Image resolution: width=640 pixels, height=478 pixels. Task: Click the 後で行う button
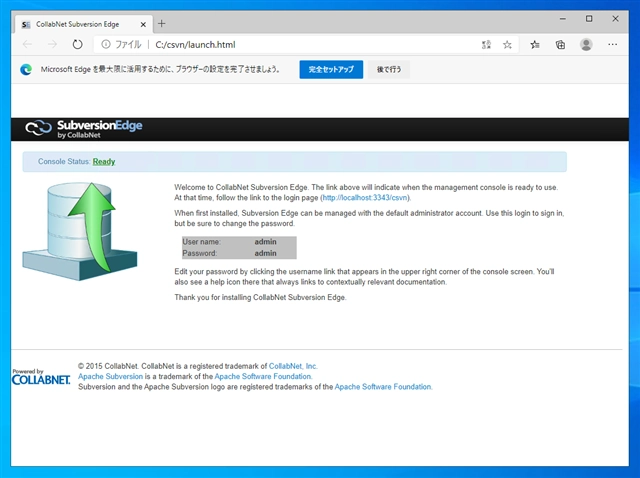tap(389, 69)
